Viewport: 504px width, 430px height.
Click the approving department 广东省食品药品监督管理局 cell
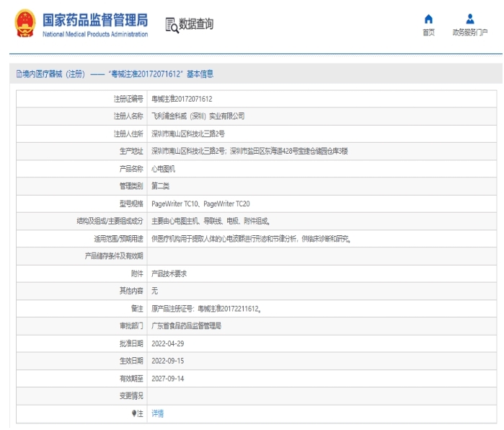186,325
